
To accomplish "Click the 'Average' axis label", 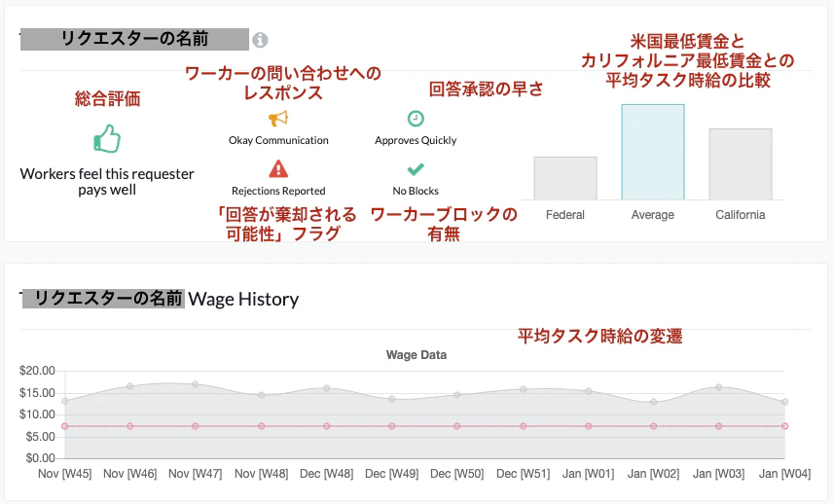I will point(653,215).
